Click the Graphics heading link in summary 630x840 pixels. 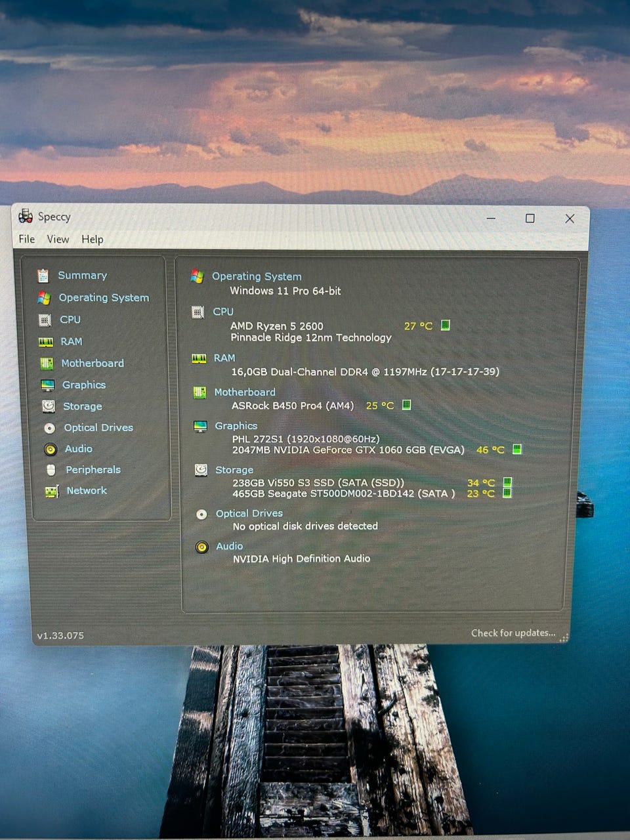[236, 426]
